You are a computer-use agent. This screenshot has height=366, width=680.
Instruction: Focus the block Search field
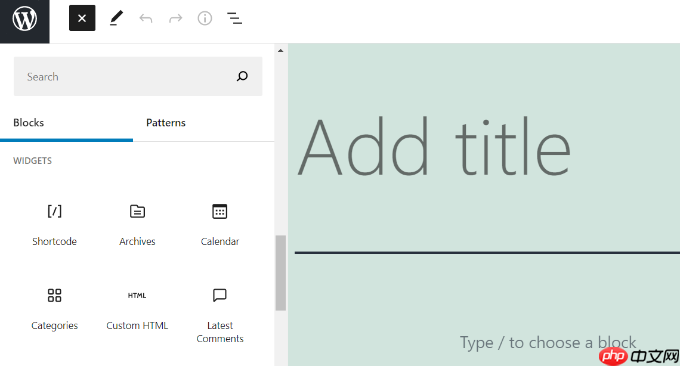coord(138,76)
